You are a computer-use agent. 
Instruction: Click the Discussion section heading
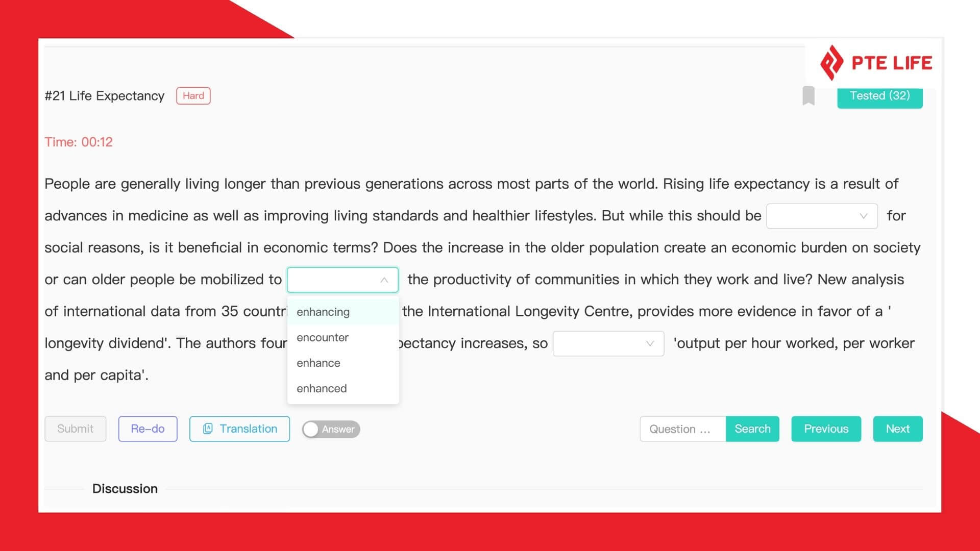125,489
